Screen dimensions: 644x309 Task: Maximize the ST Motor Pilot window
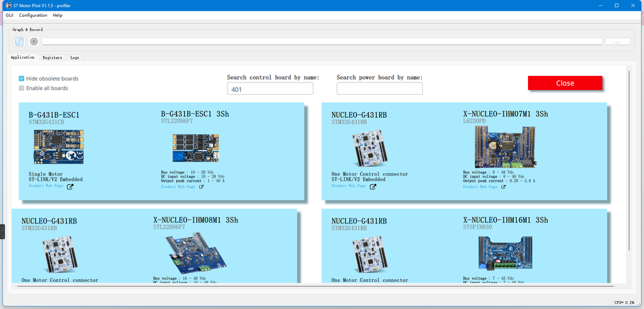tap(616, 5)
